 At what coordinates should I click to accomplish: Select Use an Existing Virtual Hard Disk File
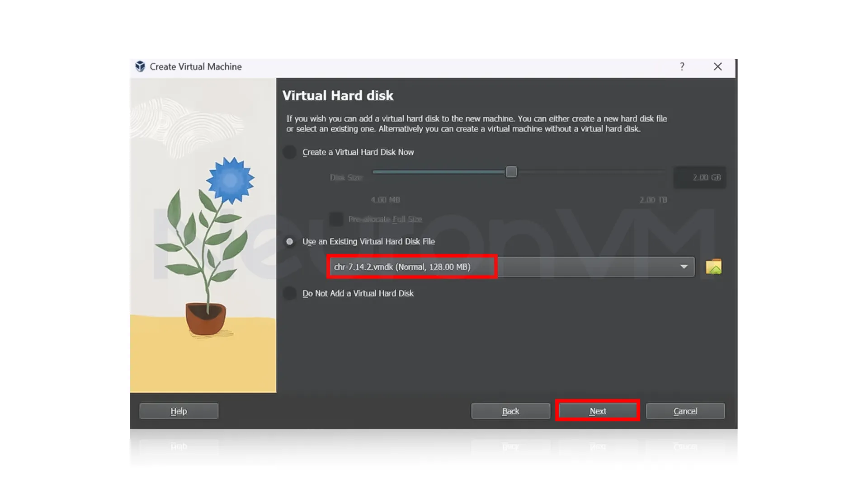290,242
